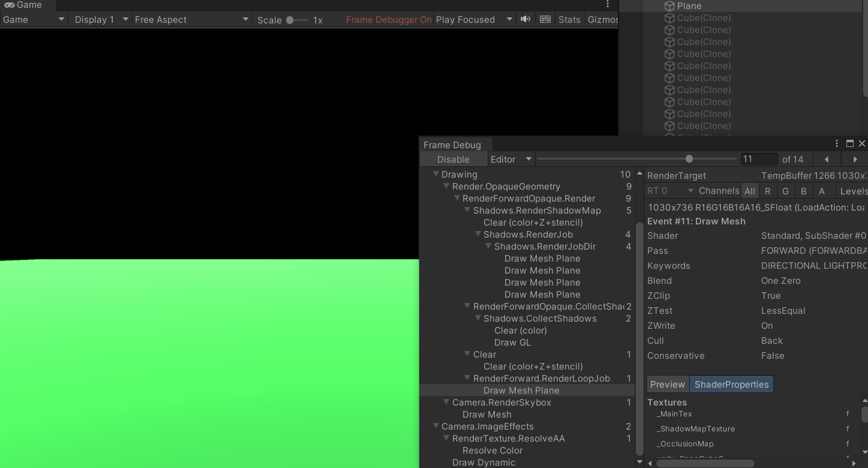The image size is (868, 468).
Task: Open the Frame Debug three-dot menu
Action: (836, 143)
